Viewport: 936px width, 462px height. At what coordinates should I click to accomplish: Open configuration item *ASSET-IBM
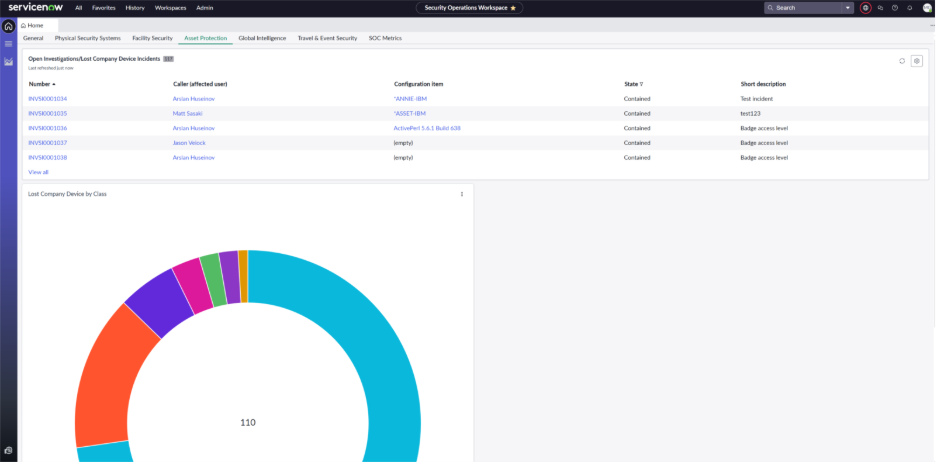point(410,113)
